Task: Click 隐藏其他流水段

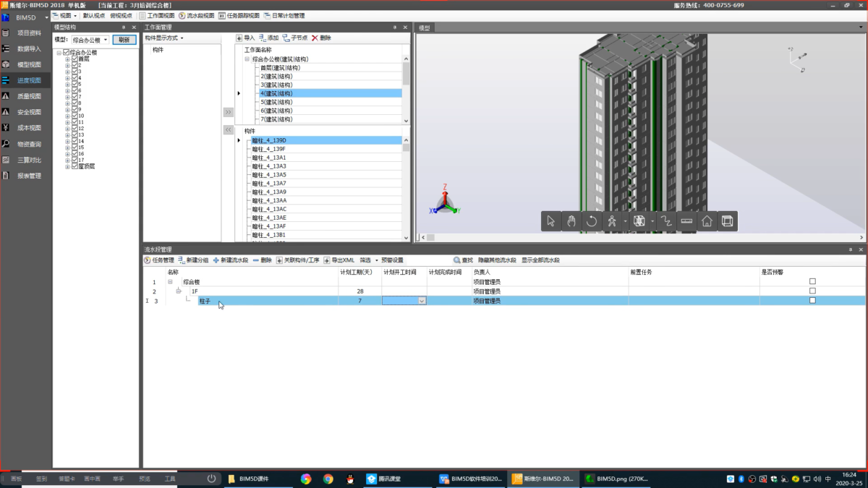Action: (x=497, y=260)
